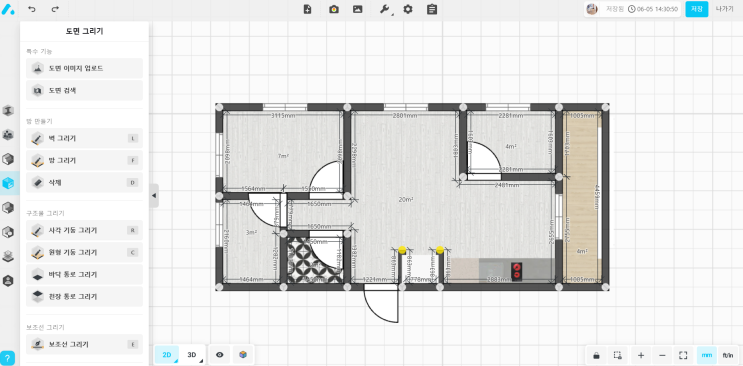Open the image gallery icon
Viewport: 743px width, 366px height.
(358, 9)
